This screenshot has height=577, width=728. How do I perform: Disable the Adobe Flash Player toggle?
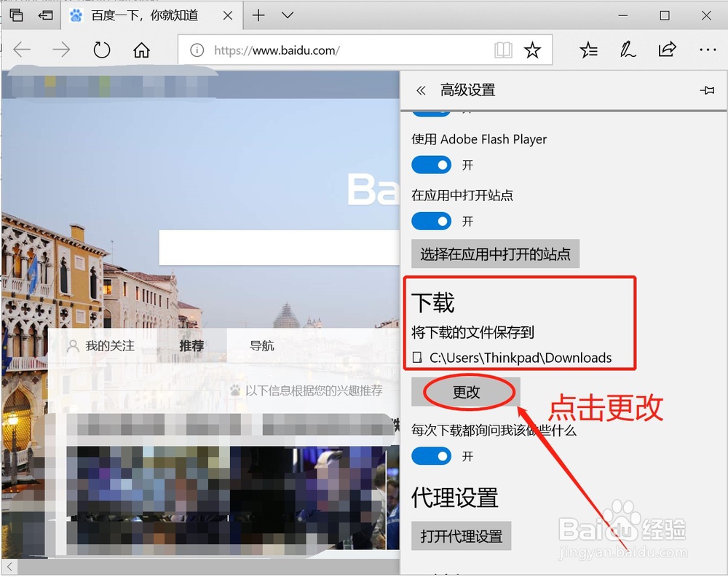pyautogui.click(x=431, y=165)
